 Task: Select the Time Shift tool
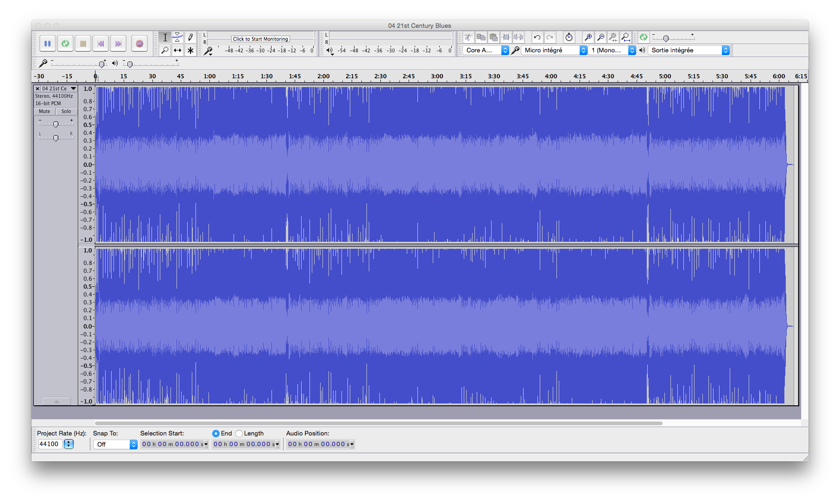[177, 50]
